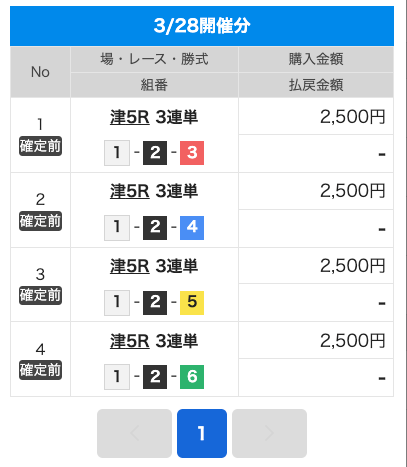Click the yellow number 5 boat badge
The width and height of the screenshot is (407, 467).
192,303
